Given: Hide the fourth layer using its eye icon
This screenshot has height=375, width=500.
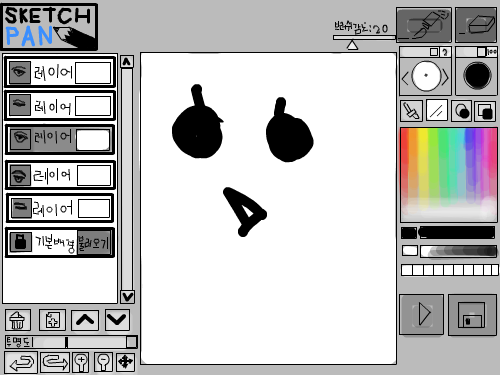Looking at the screenshot, I should 20,175.
